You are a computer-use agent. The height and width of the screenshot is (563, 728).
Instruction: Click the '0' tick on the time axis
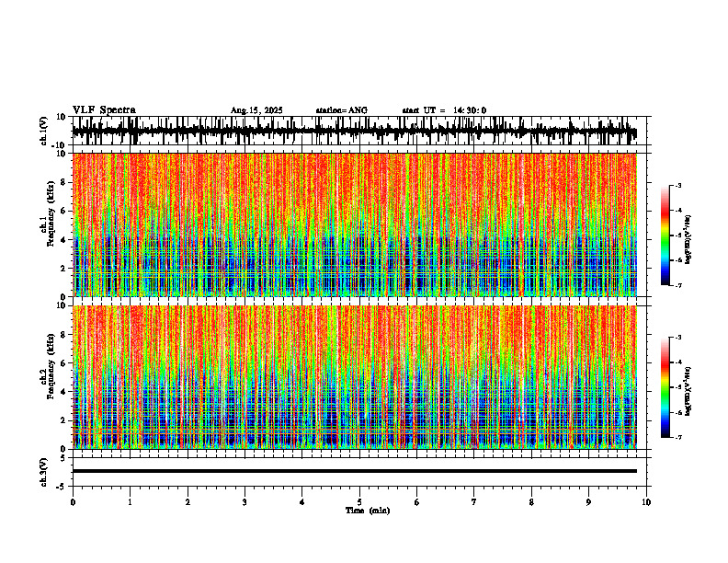(73, 502)
